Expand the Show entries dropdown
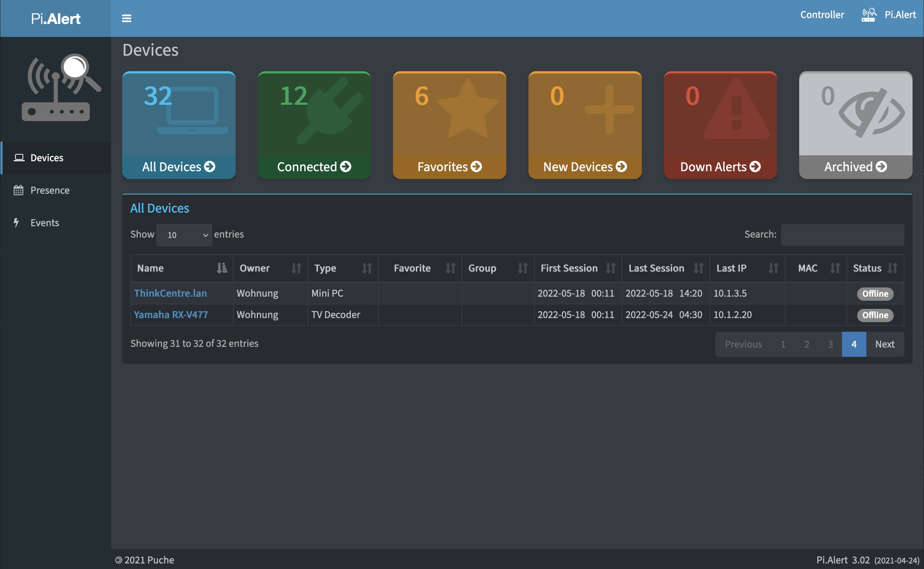Image resolution: width=924 pixels, height=569 pixels. [x=184, y=235]
